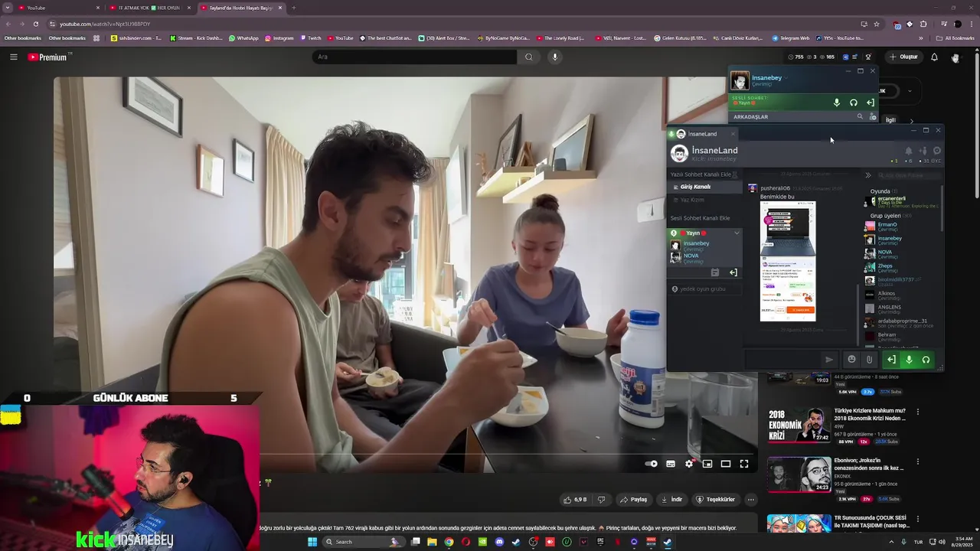Select Yaz Kızım text channel
Image resolution: width=980 pixels, height=551 pixels.
click(x=704, y=200)
